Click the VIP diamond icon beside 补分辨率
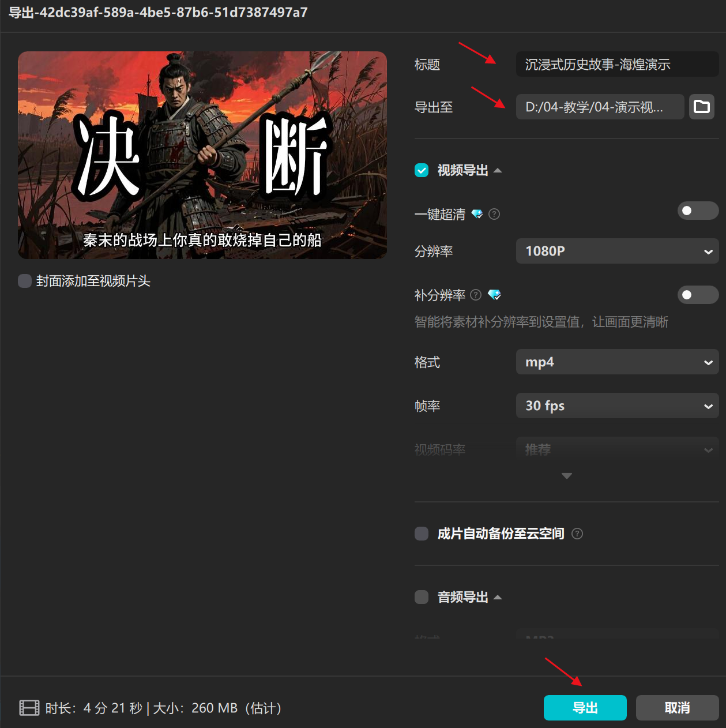Screen dimensions: 726x728 coord(494,295)
